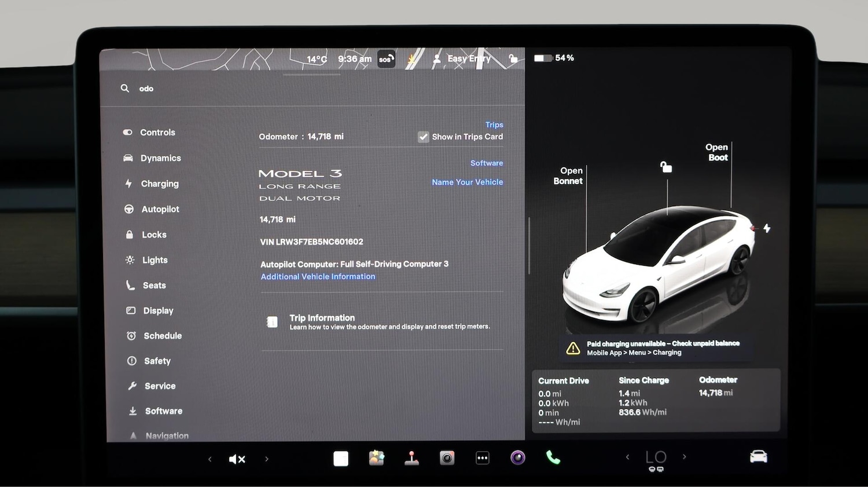The width and height of the screenshot is (868, 487).
Task: Open the Software settings in sidebar
Action: point(155,411)
